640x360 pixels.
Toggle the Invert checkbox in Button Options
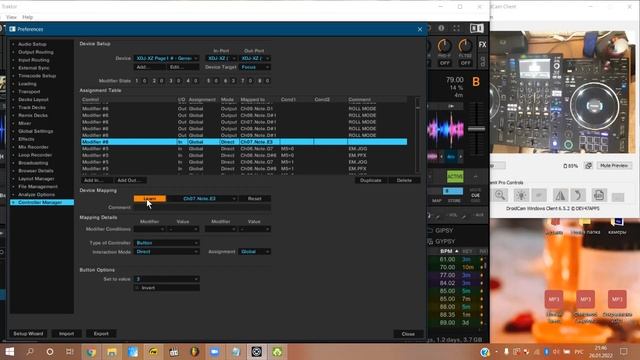(138, 288)
